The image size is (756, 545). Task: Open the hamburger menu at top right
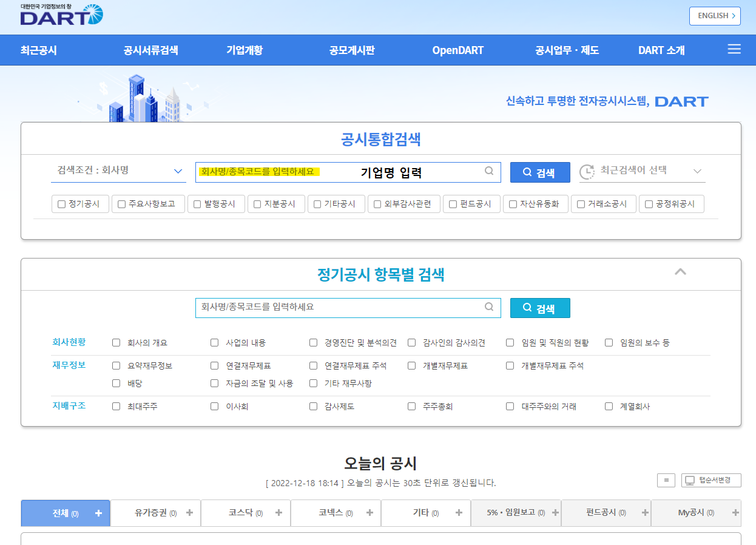pos(734,50)
